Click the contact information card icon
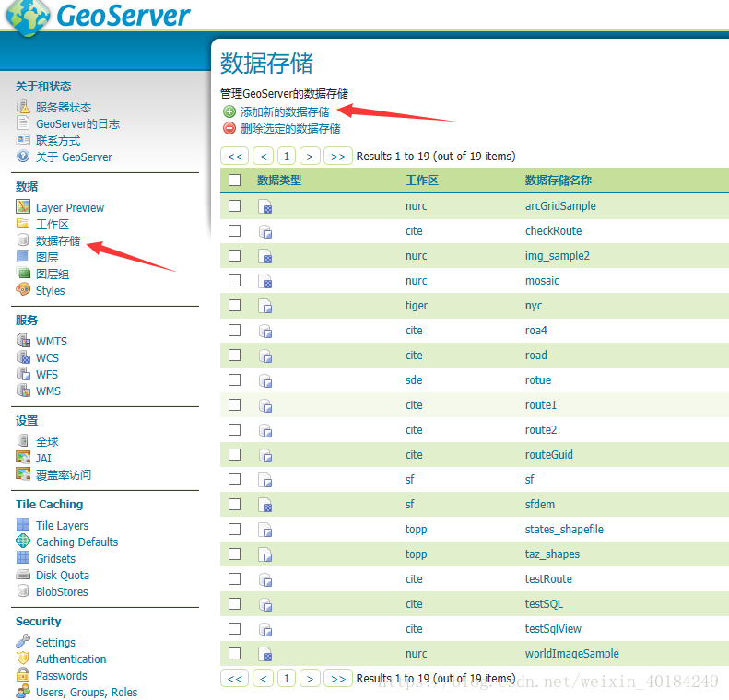The image size is (729, 700). (x=23, y=140)
